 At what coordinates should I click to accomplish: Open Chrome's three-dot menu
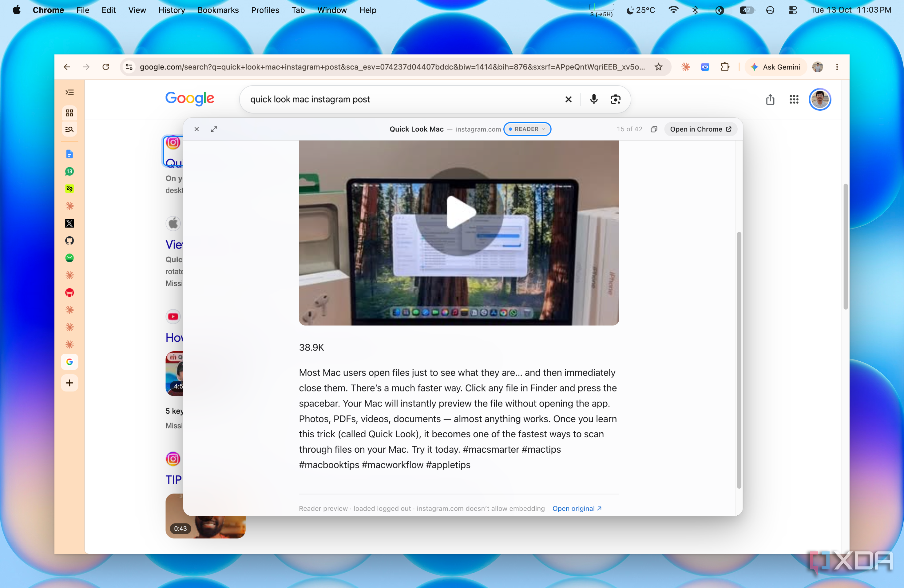pyautogui.click(x=837, y=67)
